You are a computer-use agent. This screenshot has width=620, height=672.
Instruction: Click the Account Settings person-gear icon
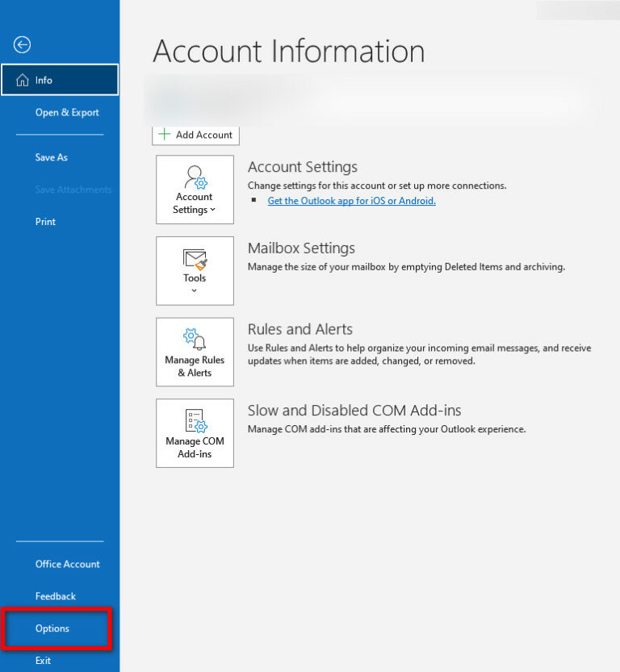click(x=195, y=177)
